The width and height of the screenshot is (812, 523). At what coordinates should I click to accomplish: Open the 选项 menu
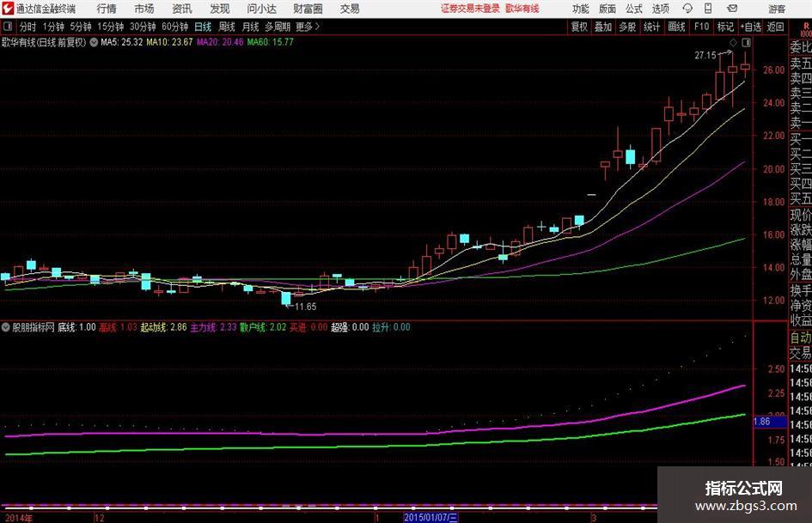[660, 9]
